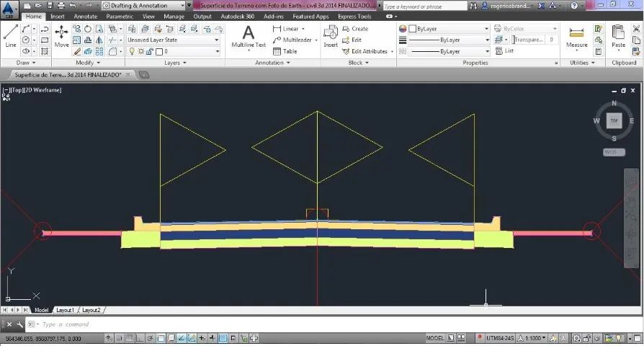Expand the Modify panel
The image size is (644, 346).
point(88,63)
